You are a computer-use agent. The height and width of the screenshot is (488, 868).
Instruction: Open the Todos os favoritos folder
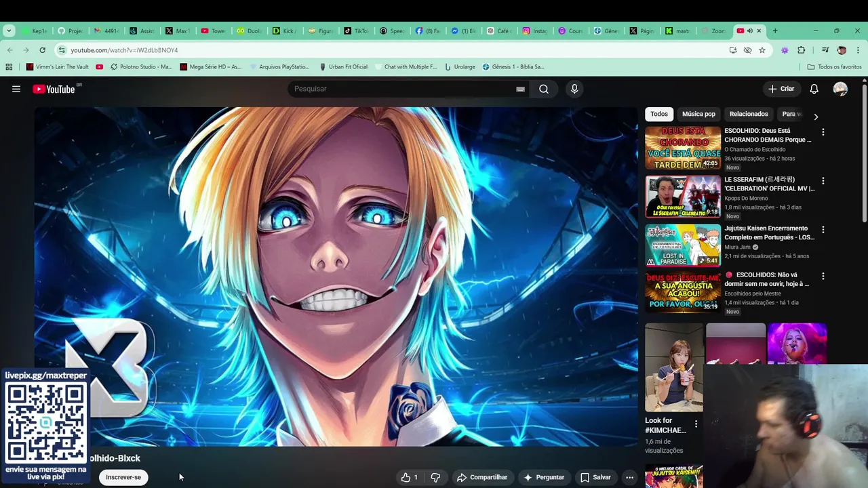[834, 66]
